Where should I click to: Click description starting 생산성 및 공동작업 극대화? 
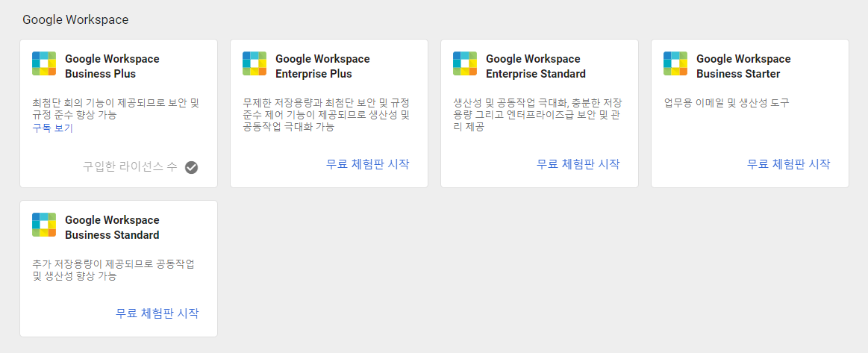[x=537, y=115]
